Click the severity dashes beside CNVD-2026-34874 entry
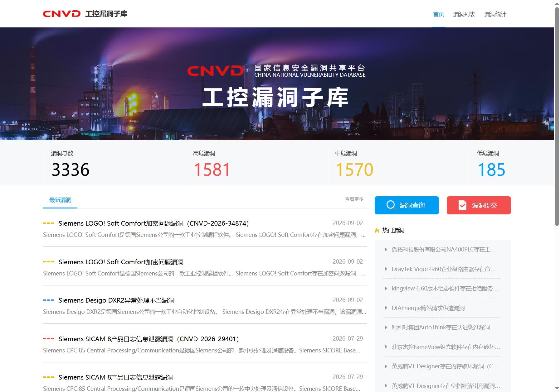 pos(48,223)
